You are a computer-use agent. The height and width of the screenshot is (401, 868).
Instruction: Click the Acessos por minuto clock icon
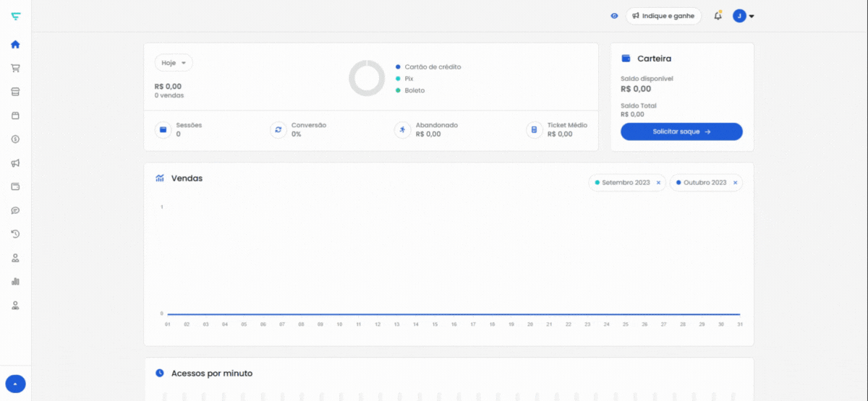pyautogui.click(x=160, y=373)
